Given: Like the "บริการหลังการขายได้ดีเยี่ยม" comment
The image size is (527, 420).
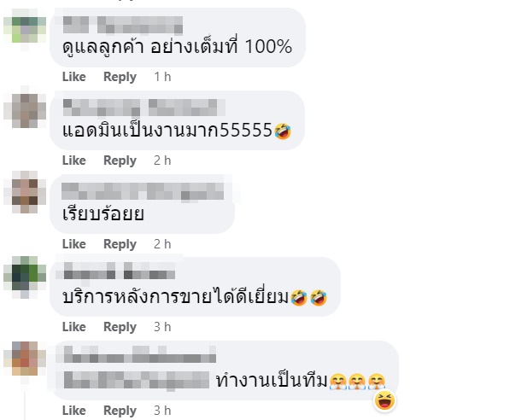Looking at the screenshot, I should 74,327.
